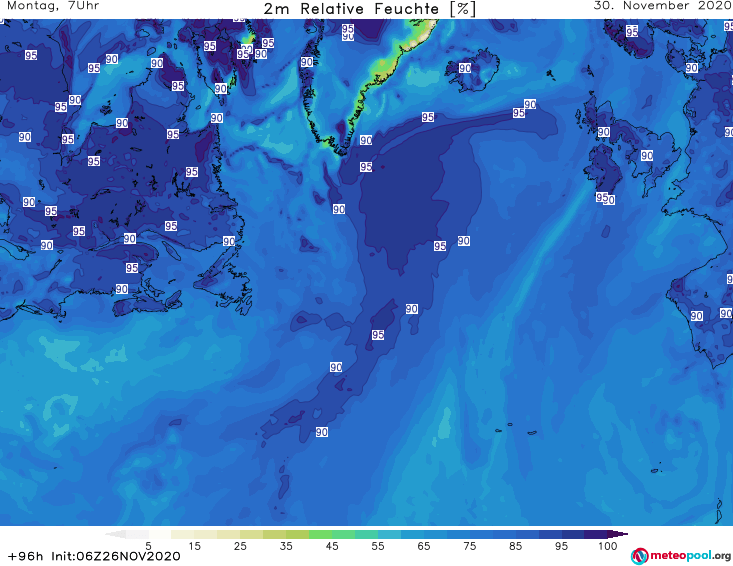Screen dimensions: 733x566
Task: Pick the dark purple arrow tip of the colorbar
Action: pos(618,534)
